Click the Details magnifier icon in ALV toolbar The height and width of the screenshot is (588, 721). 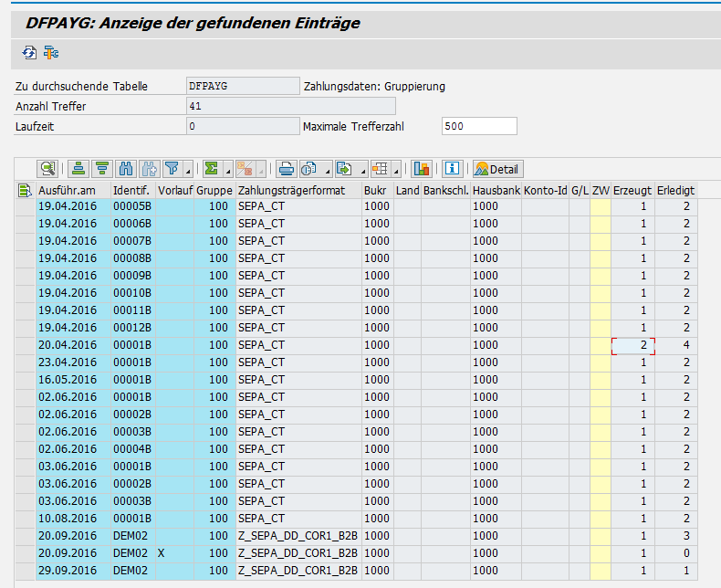tap(47, 169)
